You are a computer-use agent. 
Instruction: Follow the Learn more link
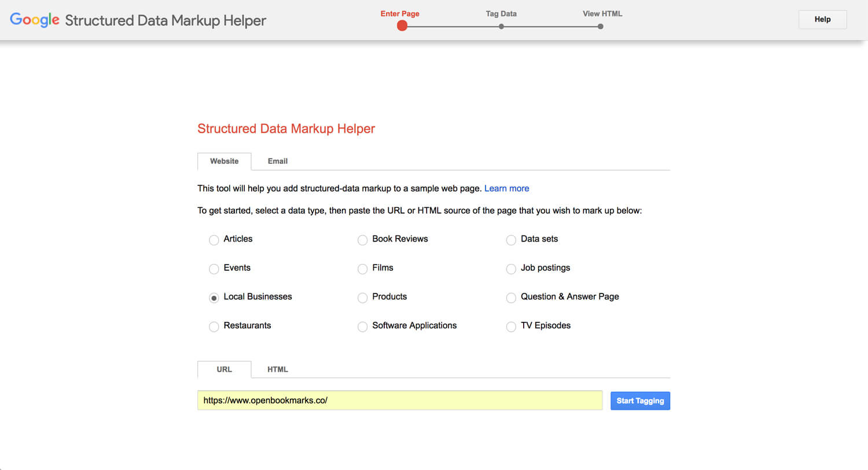click(x=507, y=188)
